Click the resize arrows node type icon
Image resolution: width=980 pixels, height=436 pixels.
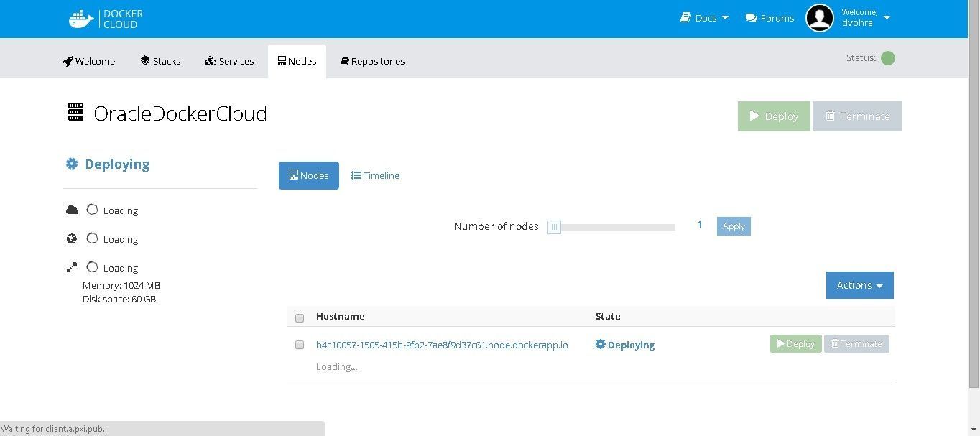coord(72,267)
